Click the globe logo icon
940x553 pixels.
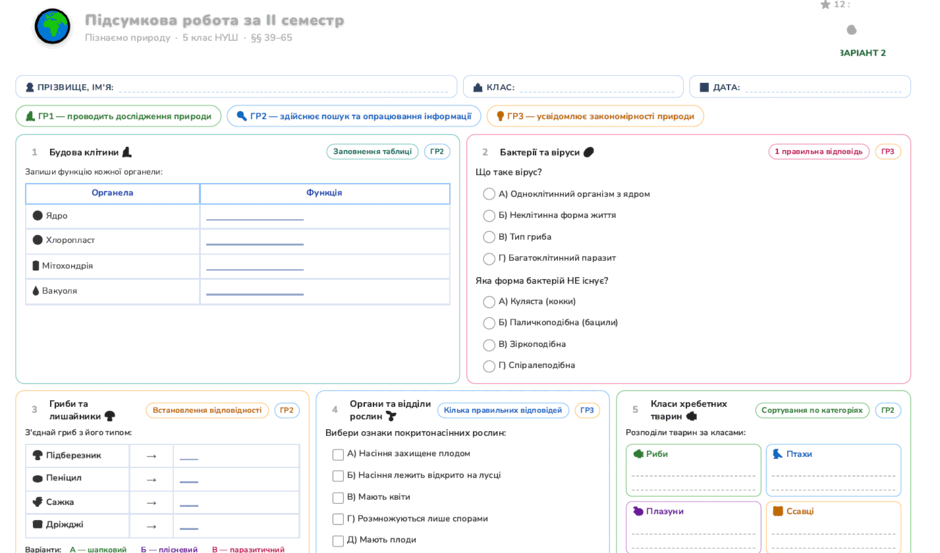pyautogui.click(x=52, y=26)
